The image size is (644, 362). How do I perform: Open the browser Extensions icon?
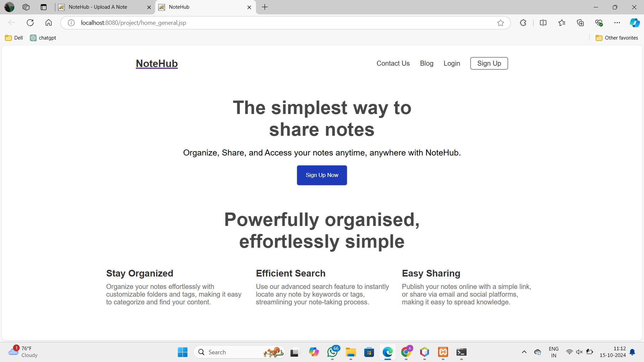click(523, 22)
